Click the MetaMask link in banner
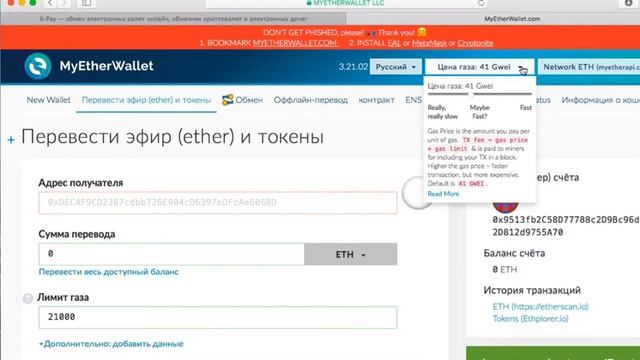Image resolution: width=640 pixels, height=360 pixels. click(x=429, y=43)
